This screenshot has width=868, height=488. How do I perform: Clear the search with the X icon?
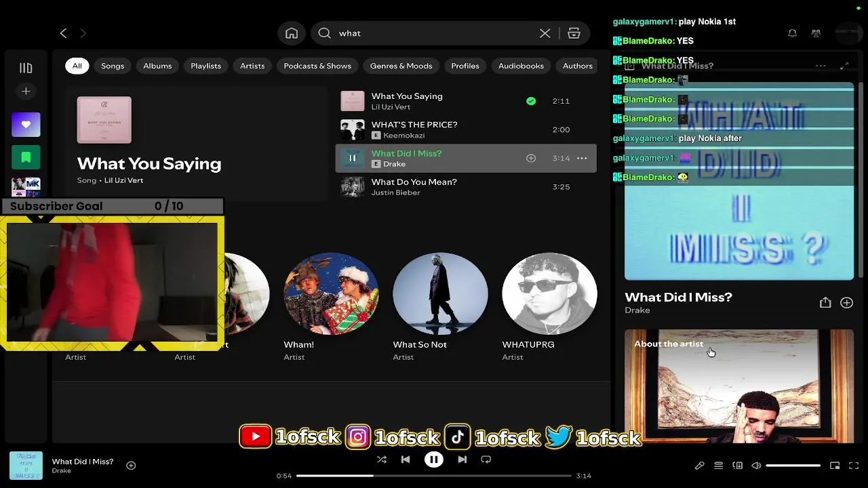click(x=545, y=33)
